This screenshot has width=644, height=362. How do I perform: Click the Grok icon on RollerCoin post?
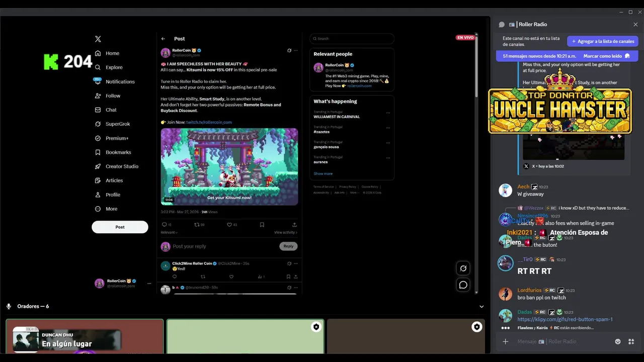289,50
